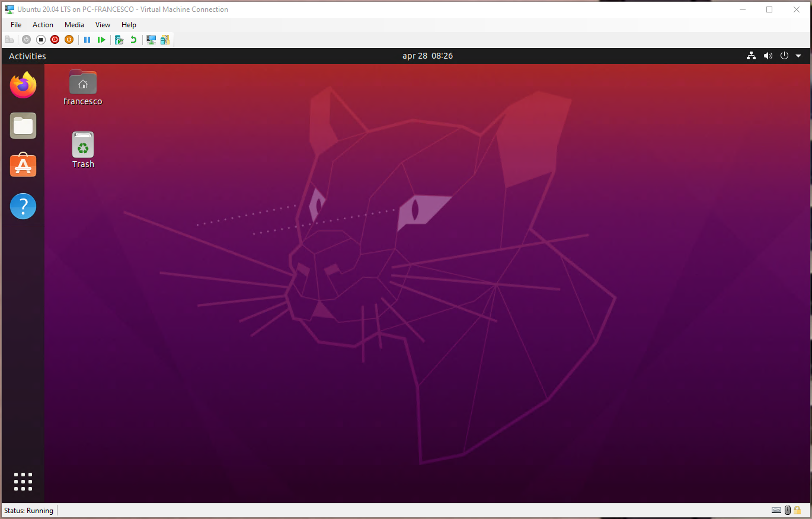This screenshot has height=519, width=812.
Task: Click the Activities button in the top bar
Action: [27, 55]
